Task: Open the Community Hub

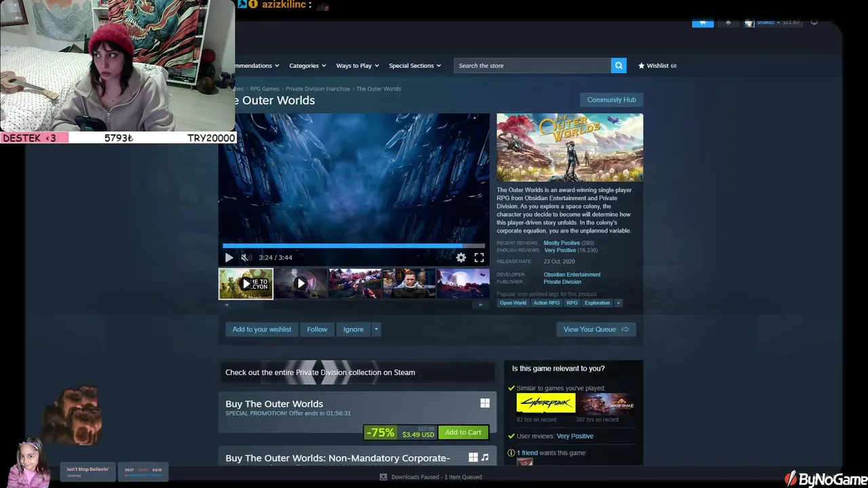Action: 612,100
